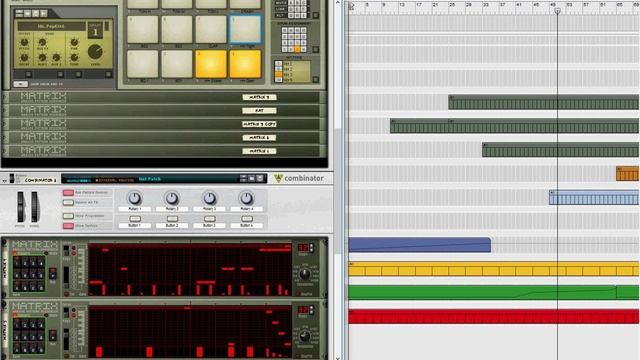Select the orange clip in sequencer
The width and height of the screenshot is (640, 360).
pyautogui.click(x=627, y=173)
